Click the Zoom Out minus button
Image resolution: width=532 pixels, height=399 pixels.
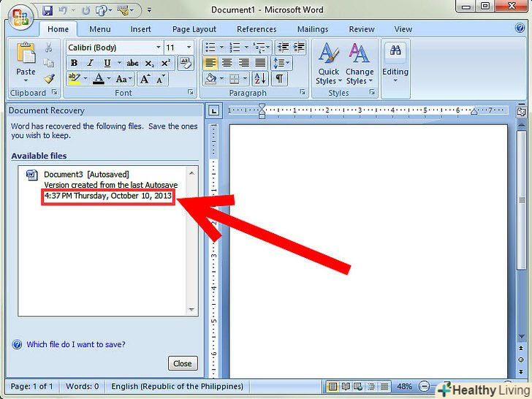pyautogui.click(x=423, y=387)
